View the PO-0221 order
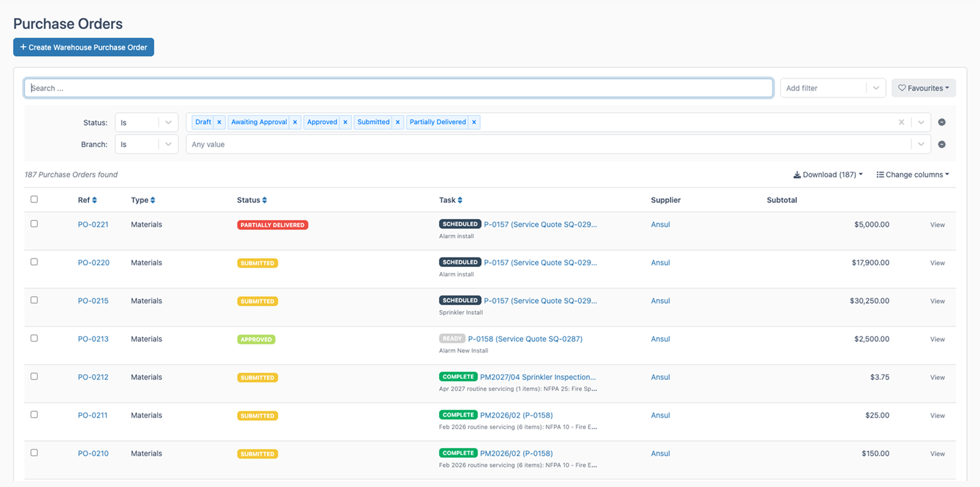Viewport: 980px width, 487px height. [937, 225]
